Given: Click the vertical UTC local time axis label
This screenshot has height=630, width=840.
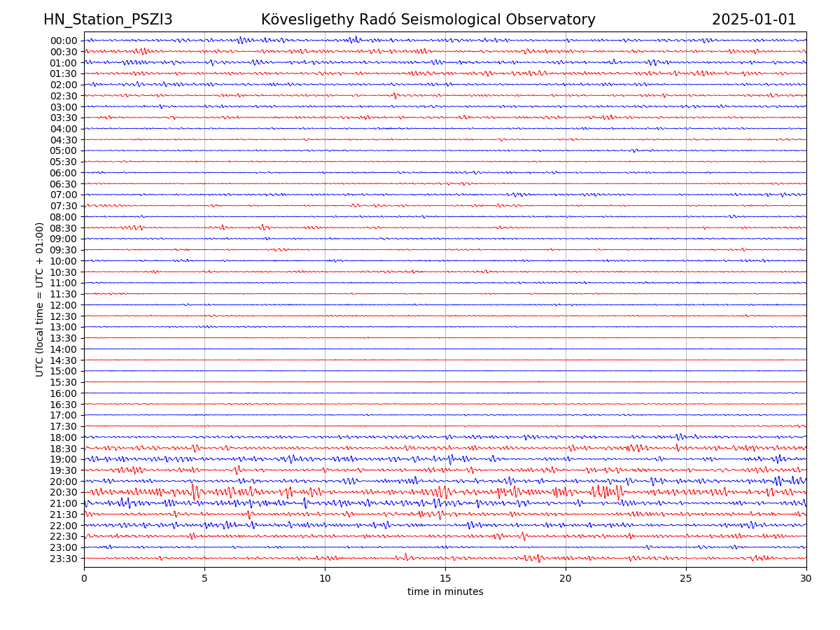Looking at the screenshot, I should (x=40, y=300).
